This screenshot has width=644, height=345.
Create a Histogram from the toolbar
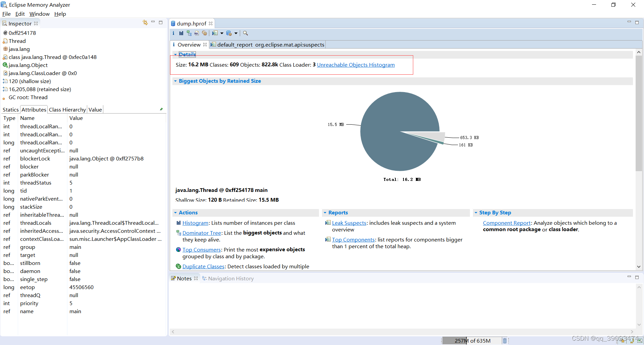181,33
